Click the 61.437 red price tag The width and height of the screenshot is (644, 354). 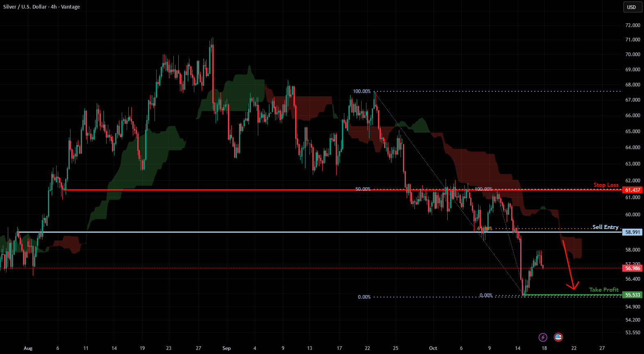point(632,190)
